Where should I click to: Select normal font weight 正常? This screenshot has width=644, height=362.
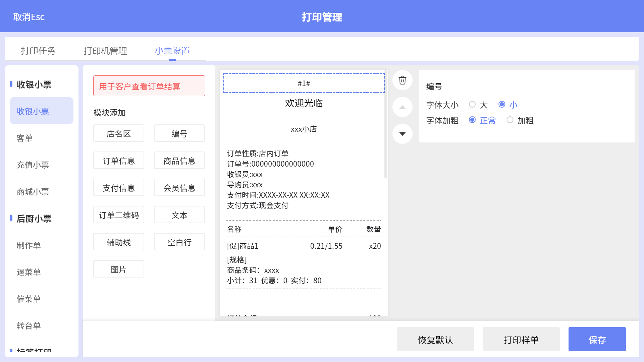point(472,120)
